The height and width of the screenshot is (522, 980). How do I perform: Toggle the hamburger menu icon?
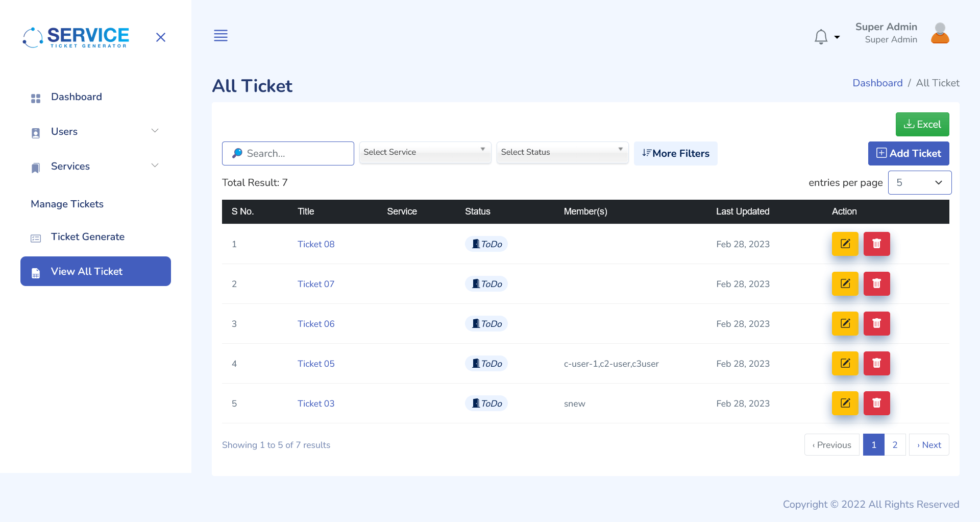(x=220, y=36)
